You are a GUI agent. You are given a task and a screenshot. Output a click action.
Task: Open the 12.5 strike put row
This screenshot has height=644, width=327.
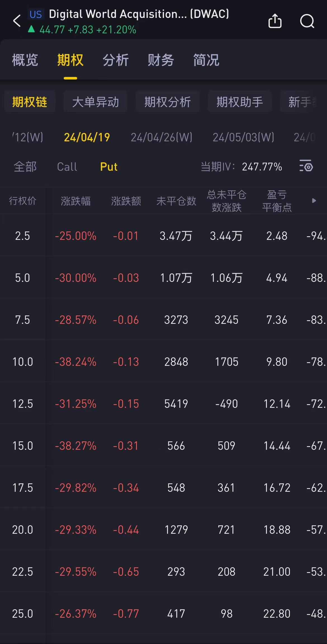[x=163, y=403]
